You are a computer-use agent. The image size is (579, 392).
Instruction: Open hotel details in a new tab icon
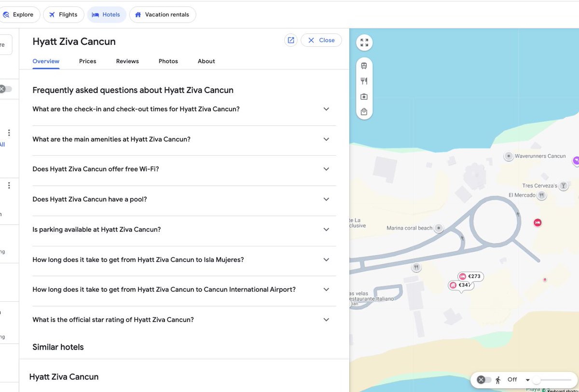click(291, 41)
